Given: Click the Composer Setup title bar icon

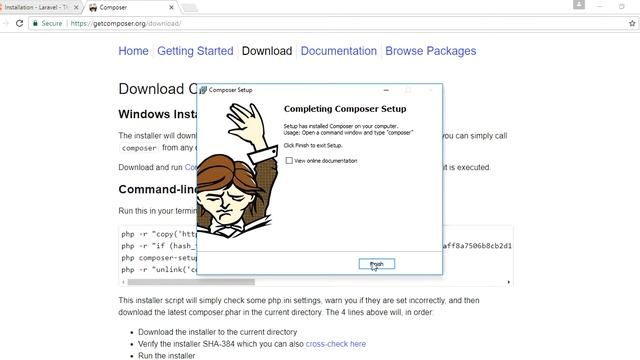Looking at the screenshot, I should point(203,90).
